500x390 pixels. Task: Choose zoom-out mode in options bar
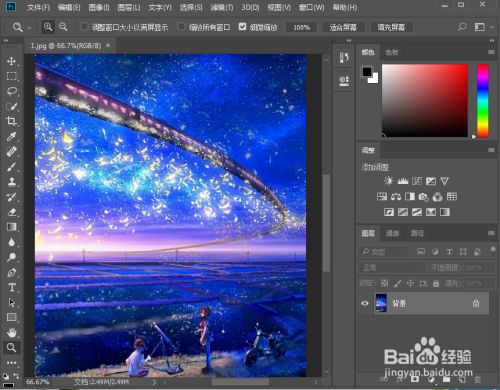pos(63,27)
